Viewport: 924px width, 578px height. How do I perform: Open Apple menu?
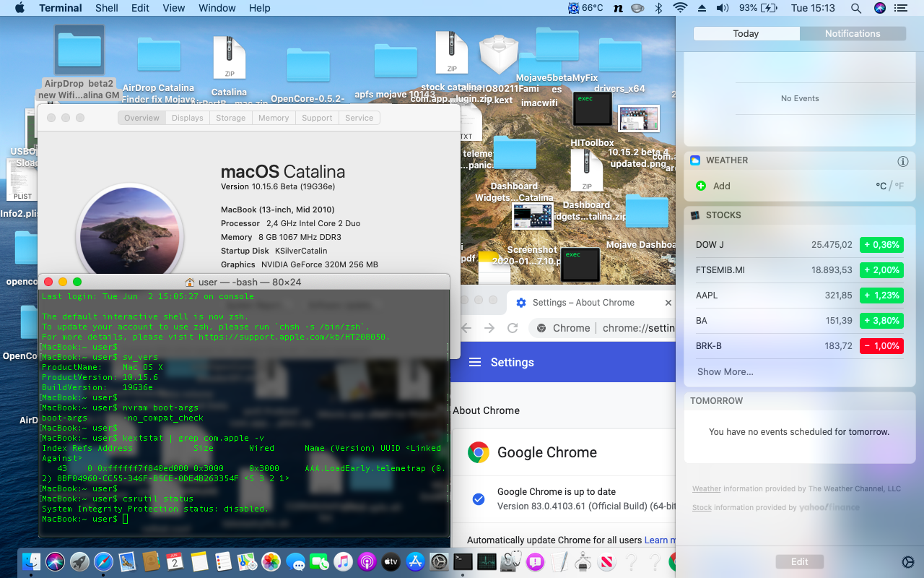point(19,8)
